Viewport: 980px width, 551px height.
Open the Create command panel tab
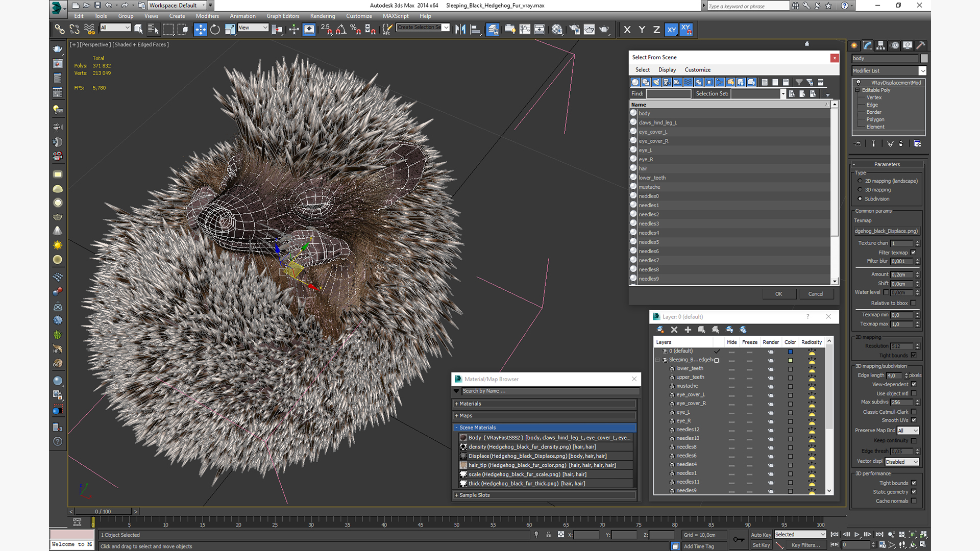coord(854,45)
